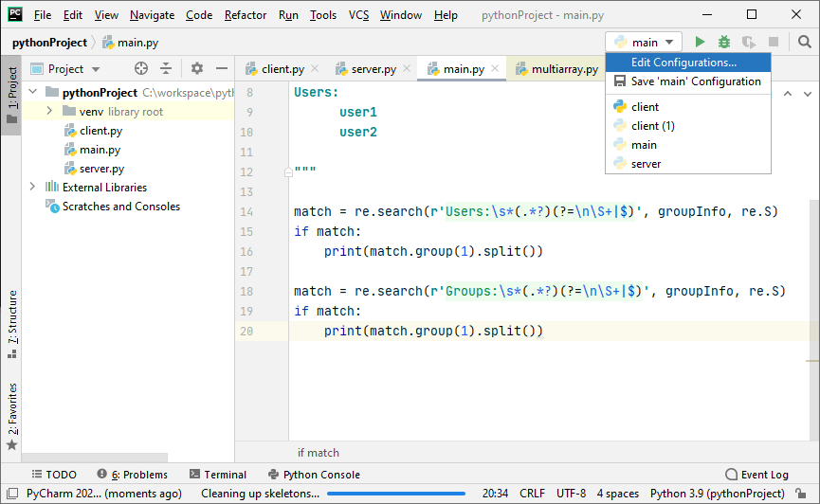The height and width of the screenshot is (504, 820).
Task: Collapse all in Project panel toolbar
Action: point(166,68)
